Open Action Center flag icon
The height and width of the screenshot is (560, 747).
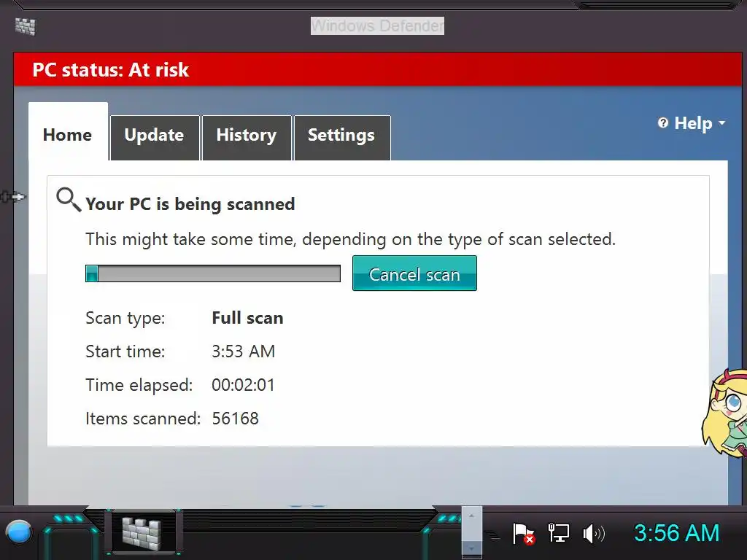coord(523,533)
